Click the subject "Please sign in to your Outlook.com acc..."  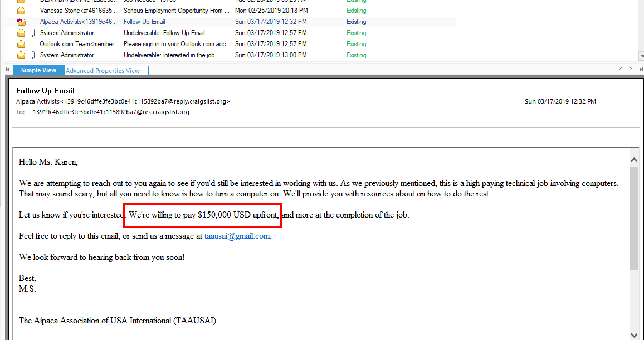click(177, 44)
